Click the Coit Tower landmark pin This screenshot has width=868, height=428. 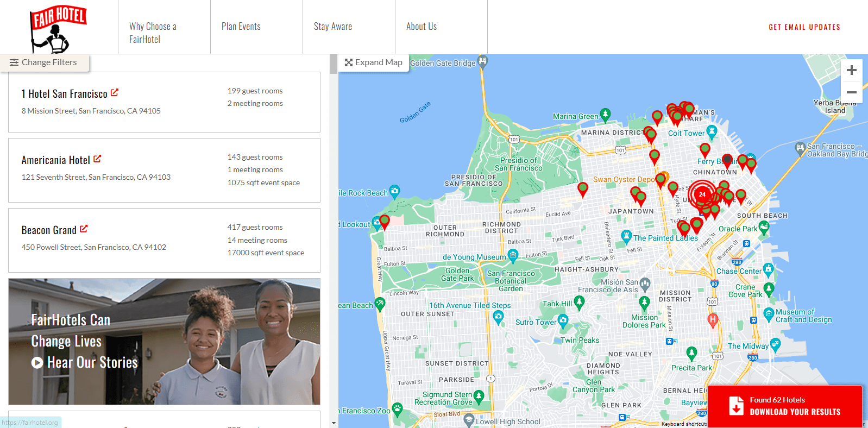pyautogui.click(x=712, y=131)
